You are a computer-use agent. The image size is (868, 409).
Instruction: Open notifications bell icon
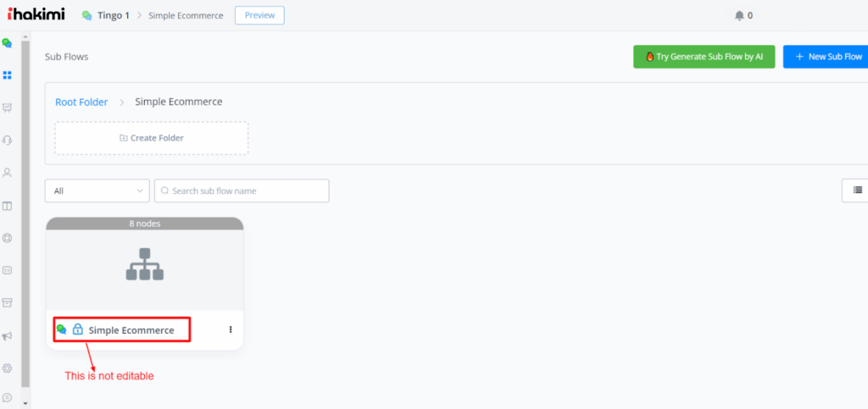pyautogui.click(x=739, y=15)
